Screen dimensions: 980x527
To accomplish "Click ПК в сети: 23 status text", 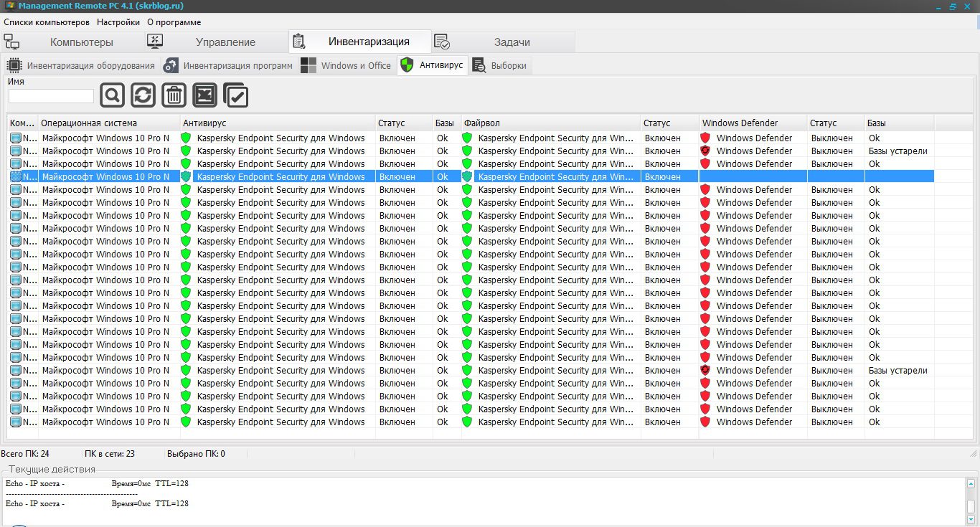I will (x=110, y=454).
